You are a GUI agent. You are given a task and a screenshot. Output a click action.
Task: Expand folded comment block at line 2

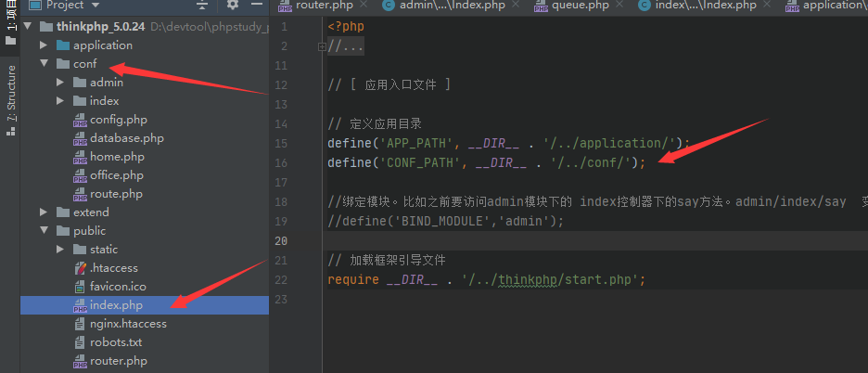(x=322, y=46)
